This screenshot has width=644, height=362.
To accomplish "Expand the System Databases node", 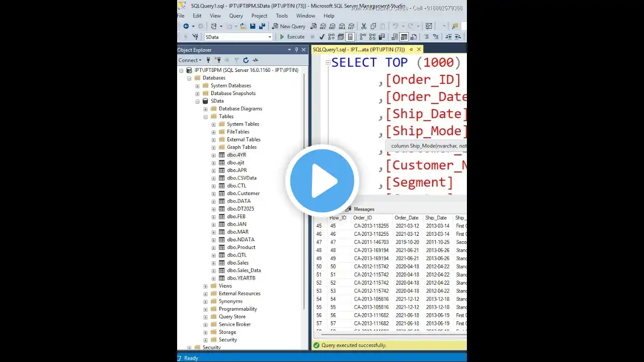I will click(x=197, y=85).
